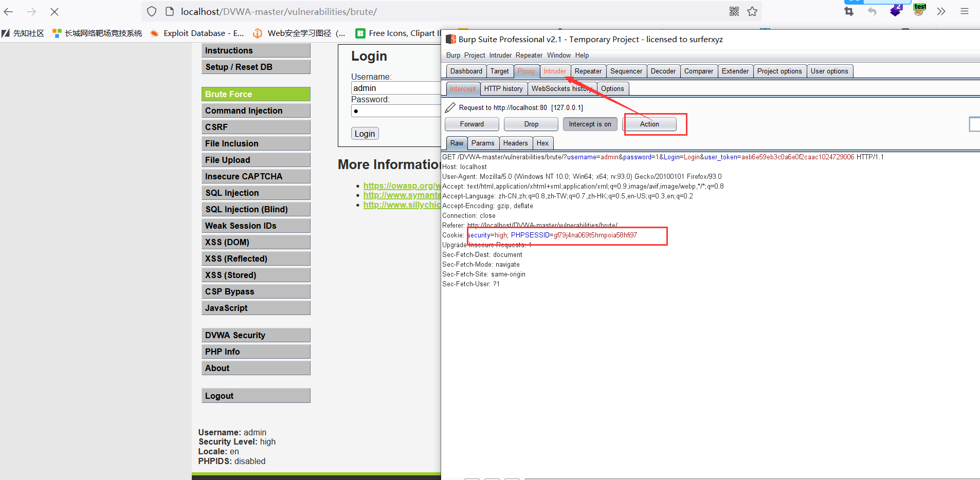The height and width of the screenshot is (480, 980).
Task: Open the owasp.org reference link
Action: tap(402, 186)
